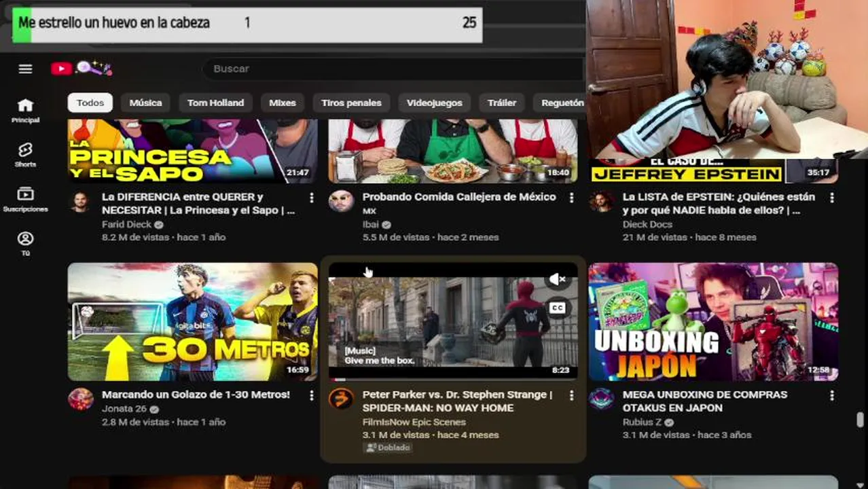Open the Mexican street food thumbnail
The width and height of the screenshot is (868, 489).
pos(453,151)
